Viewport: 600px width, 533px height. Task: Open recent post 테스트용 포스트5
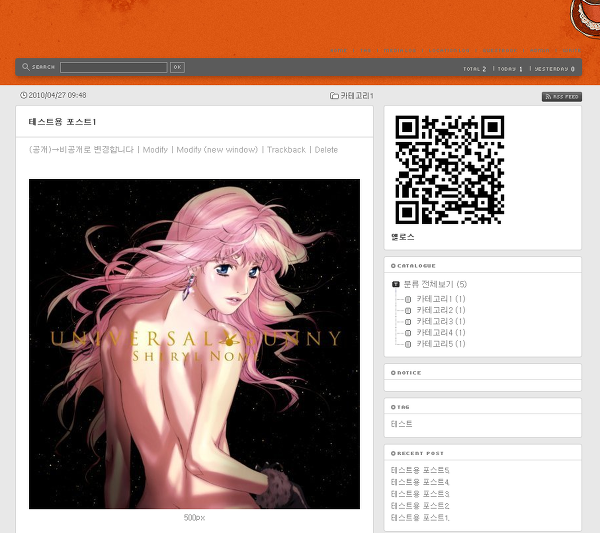[420, 470]
